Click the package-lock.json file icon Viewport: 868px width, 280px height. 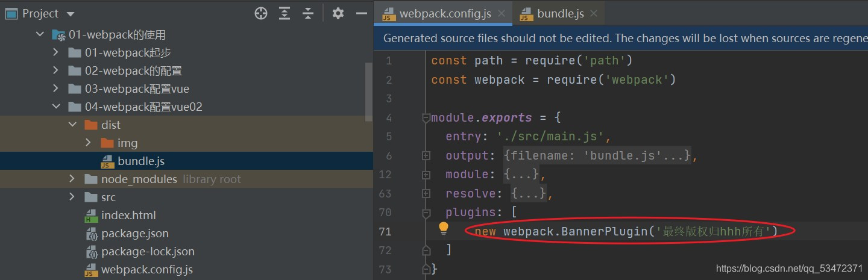point(91,251)
